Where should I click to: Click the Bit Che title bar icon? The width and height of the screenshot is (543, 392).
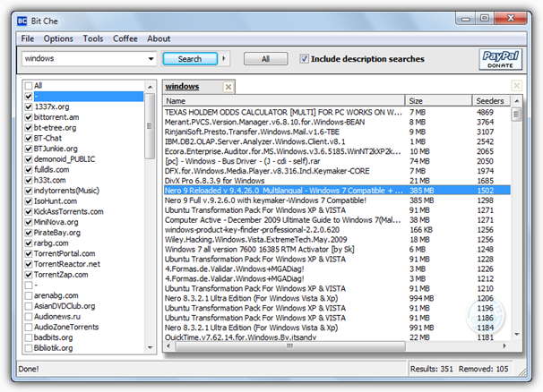pyautogui.click(x=22, y=21)
